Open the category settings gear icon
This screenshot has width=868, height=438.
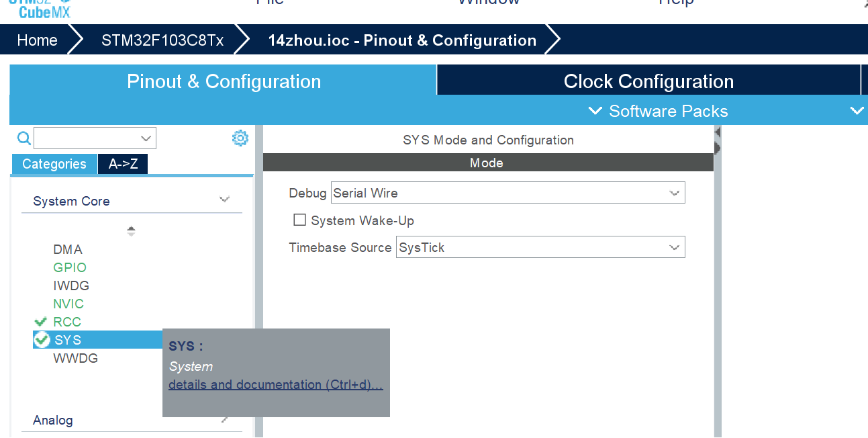coord(240,138)
